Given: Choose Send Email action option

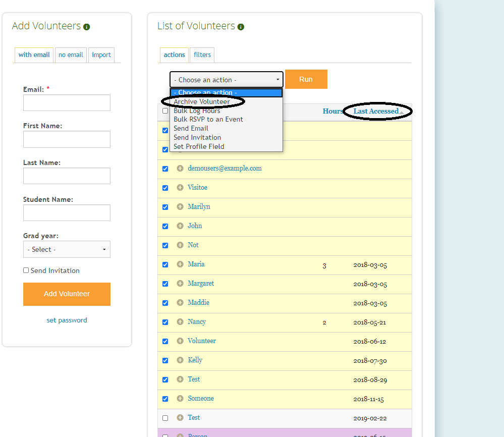Looking at the screenshot, I should click(x=227, y=128).
